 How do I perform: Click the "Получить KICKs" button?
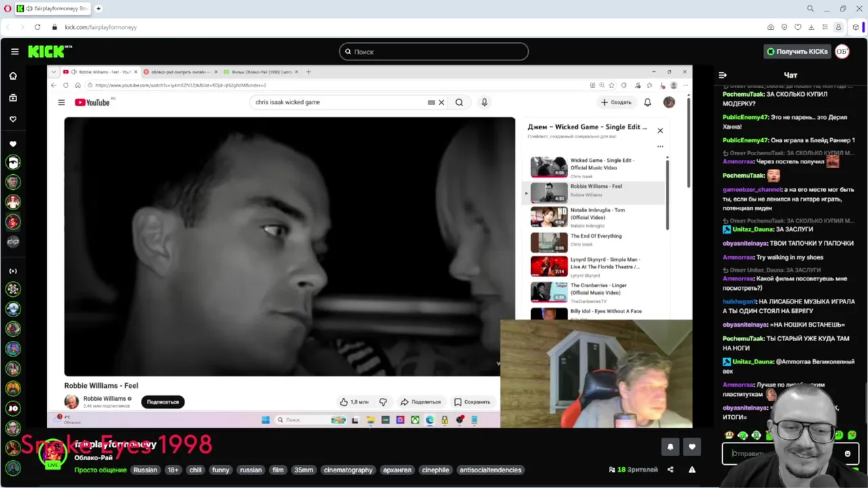click(x=797, y=52)
